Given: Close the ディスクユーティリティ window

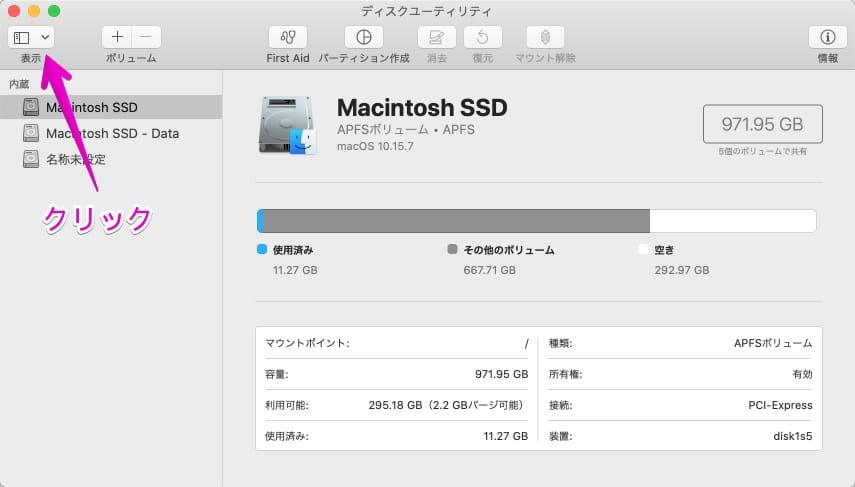Looking at the screenshot, I should (14, 11).
